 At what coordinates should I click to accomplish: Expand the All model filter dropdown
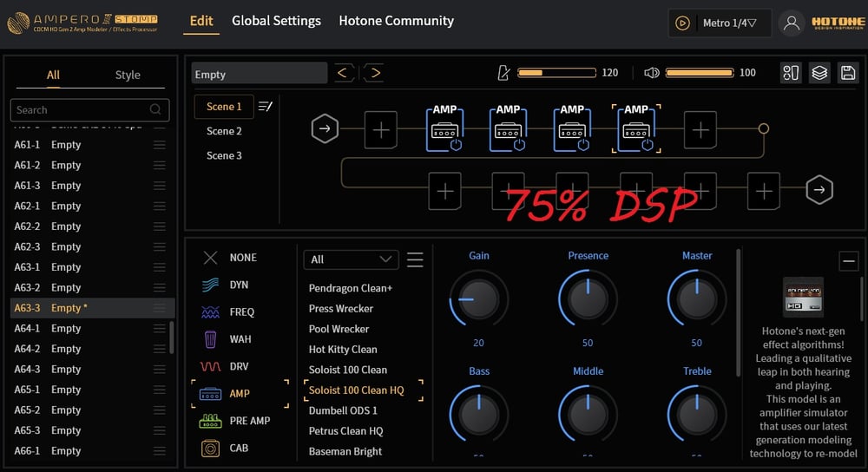pos(351,259)
